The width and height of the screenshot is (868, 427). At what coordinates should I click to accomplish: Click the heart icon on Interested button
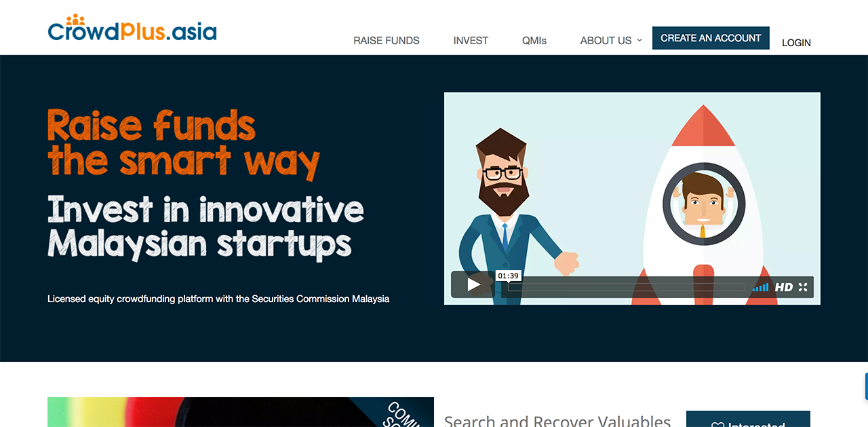click(x=717, y=425)
